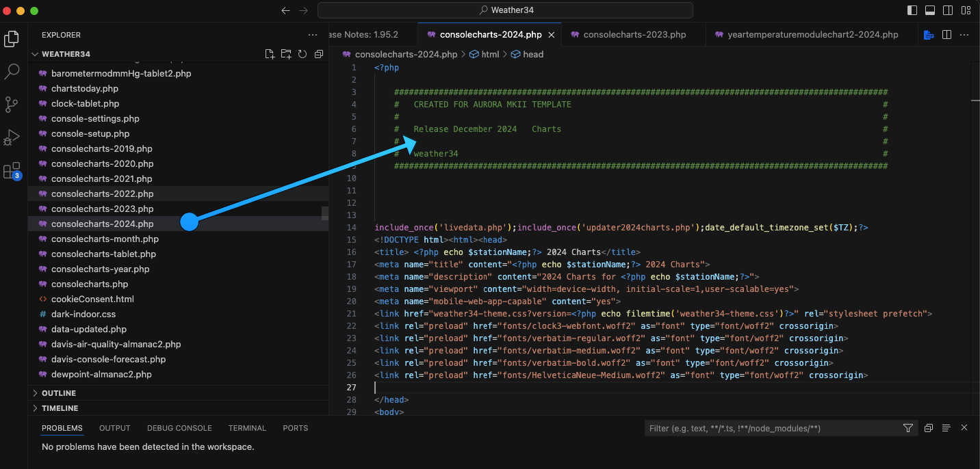Open the TERMINAL panel tab

click(x=247, y=428)
